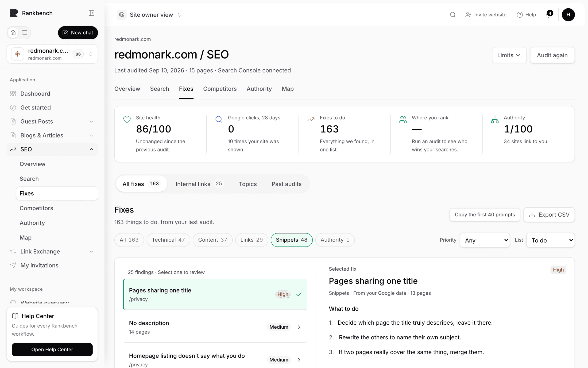Open the Past audits tab
This screenshot has height=368, width=588.
pos(286,184)
